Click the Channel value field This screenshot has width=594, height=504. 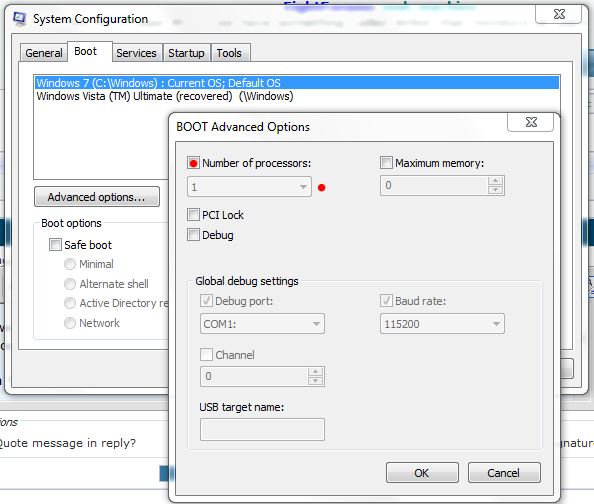[254, 376]
